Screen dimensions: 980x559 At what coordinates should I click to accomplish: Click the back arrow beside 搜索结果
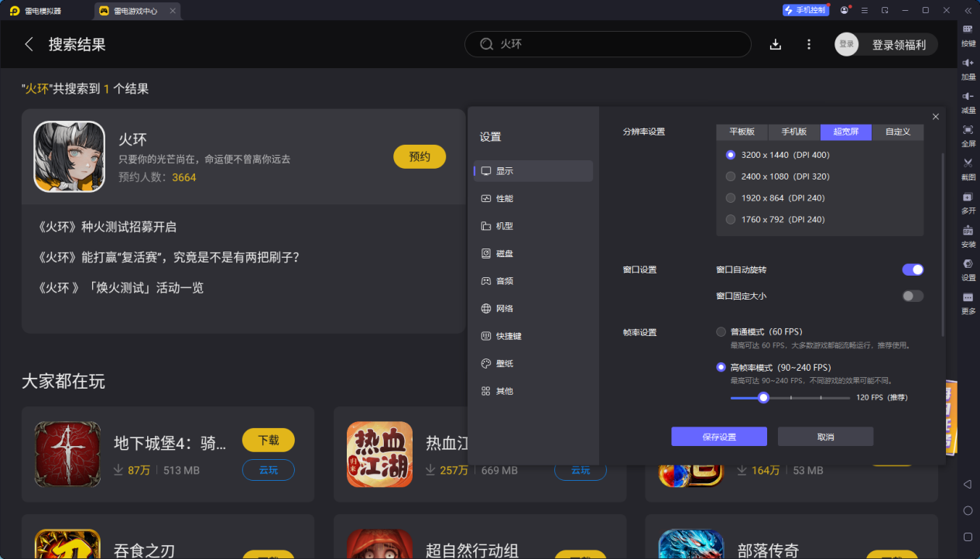click(x=29, y=44)
